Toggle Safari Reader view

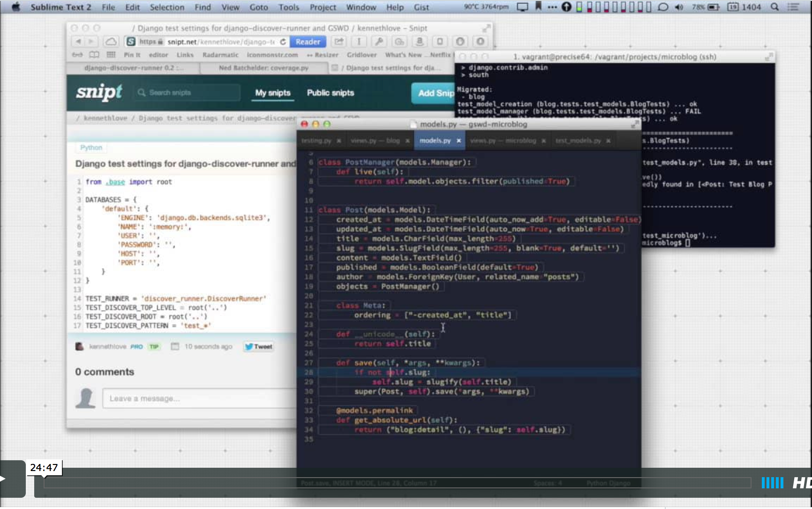pyautogui.click(x=308, y=42)
